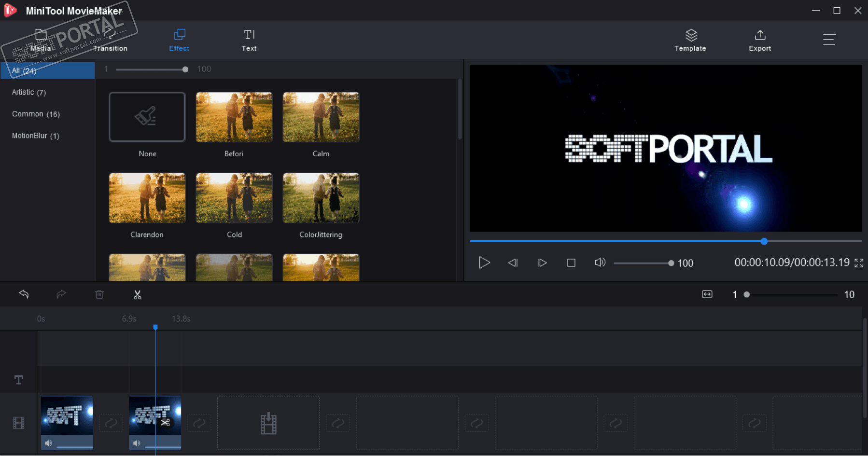Click the effects list vertical scrollbar
868x456 pixels.
tap(460, 109)
